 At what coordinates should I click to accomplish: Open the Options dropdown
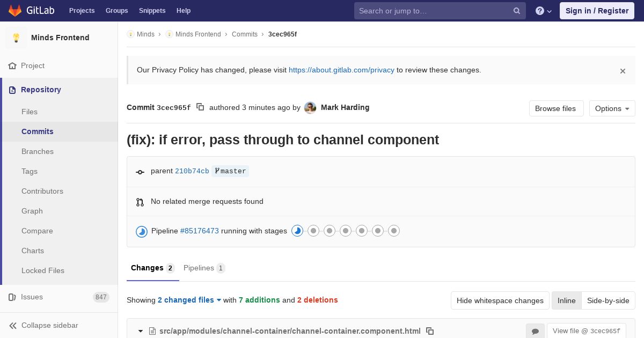612,108
